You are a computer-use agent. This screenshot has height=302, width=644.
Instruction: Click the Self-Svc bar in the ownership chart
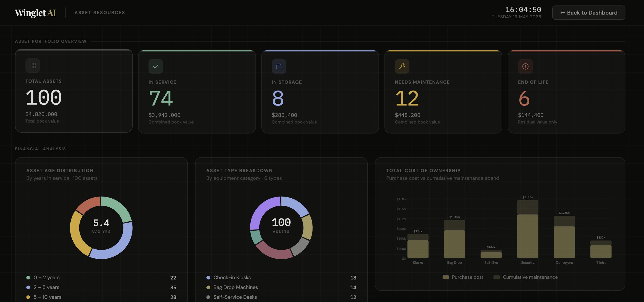[x=491, y=254]
